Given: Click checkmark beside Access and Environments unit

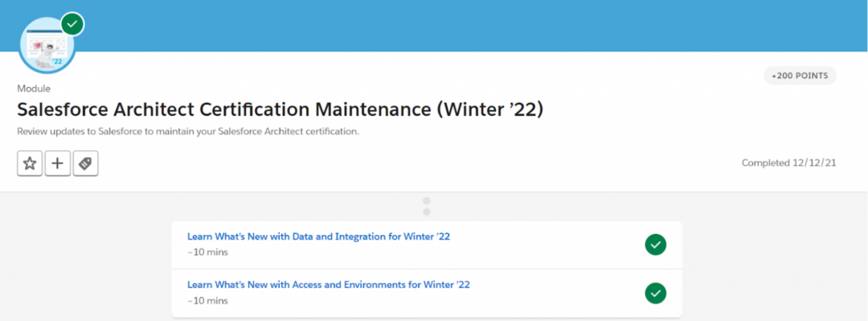Looking at the screenshot, I should point(656,294).
